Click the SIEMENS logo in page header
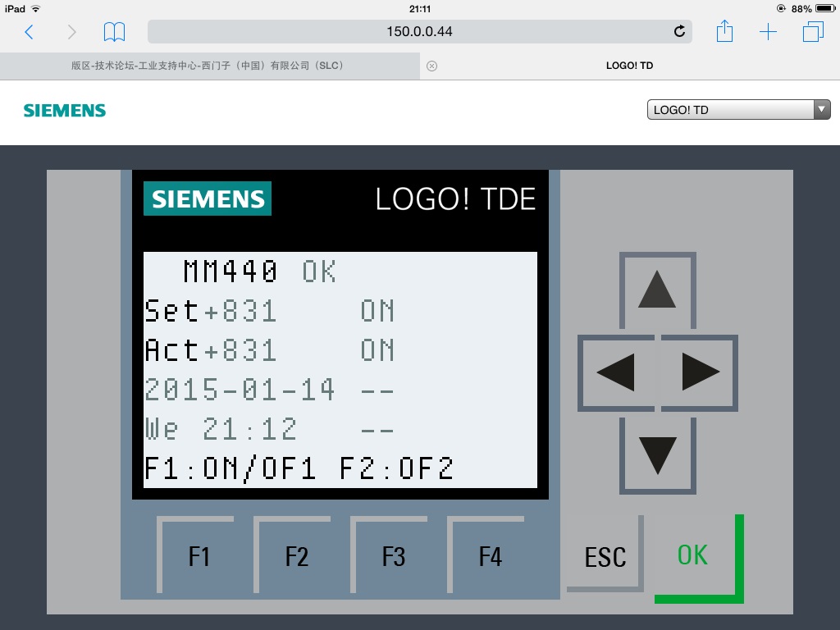Viewport: 840px width, 630px height. [x=65, y=111]
